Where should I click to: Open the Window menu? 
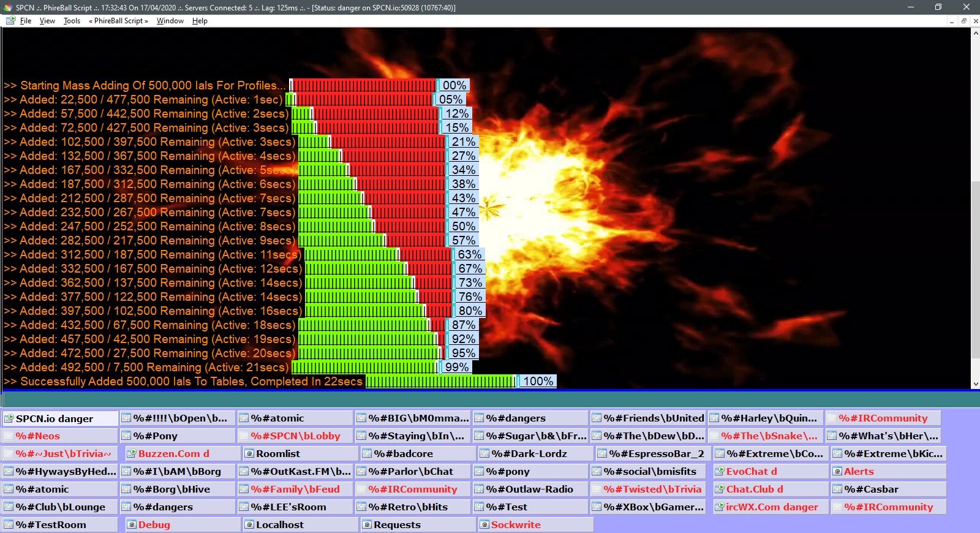[170, 21]
